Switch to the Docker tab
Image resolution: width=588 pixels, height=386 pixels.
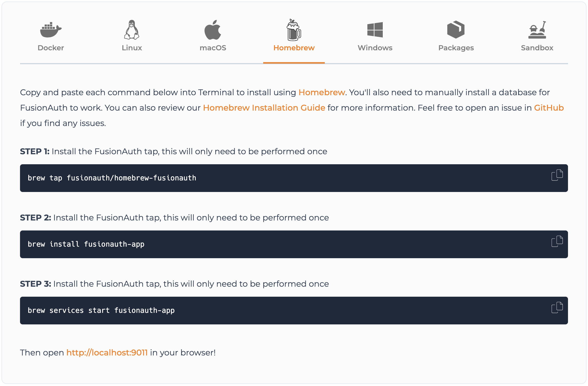[x=51, y=48]
